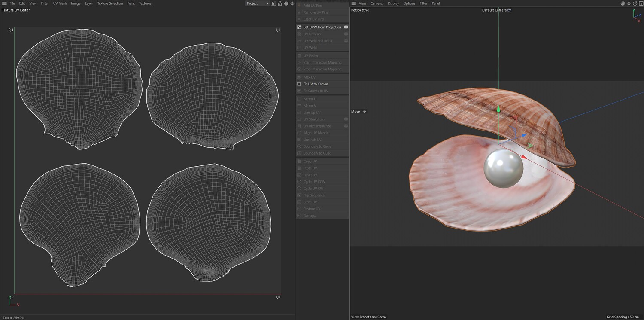Toggle the lock icon in UV editor header
This screenshot has height=320, width=644.
point(280,3)
